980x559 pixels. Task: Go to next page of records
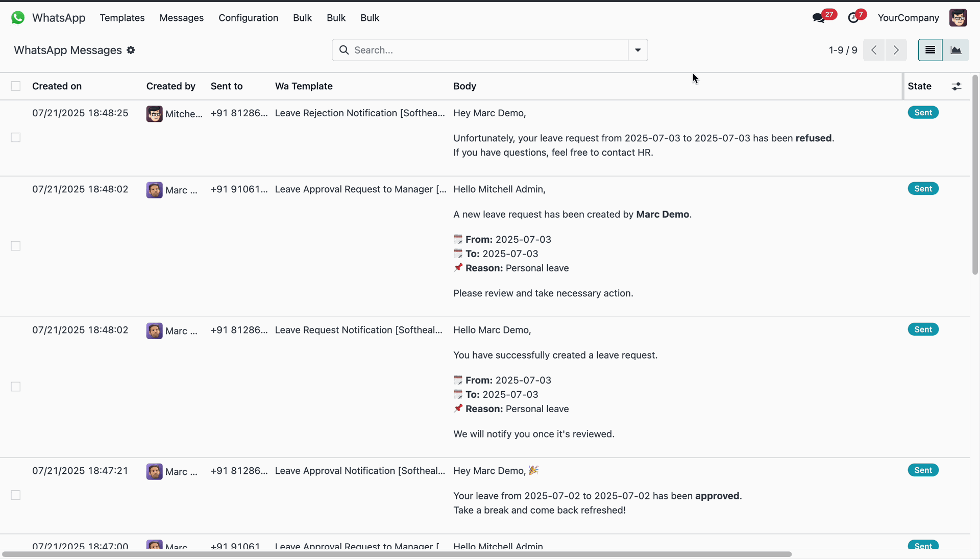point(896,50)
